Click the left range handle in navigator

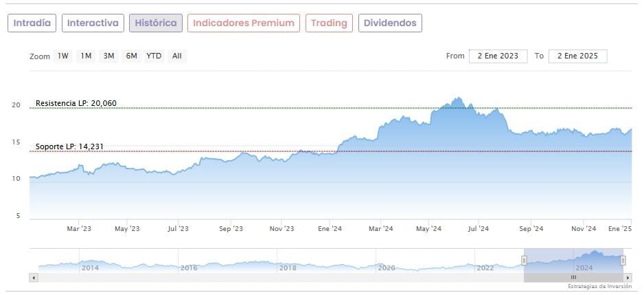point(524,260)
